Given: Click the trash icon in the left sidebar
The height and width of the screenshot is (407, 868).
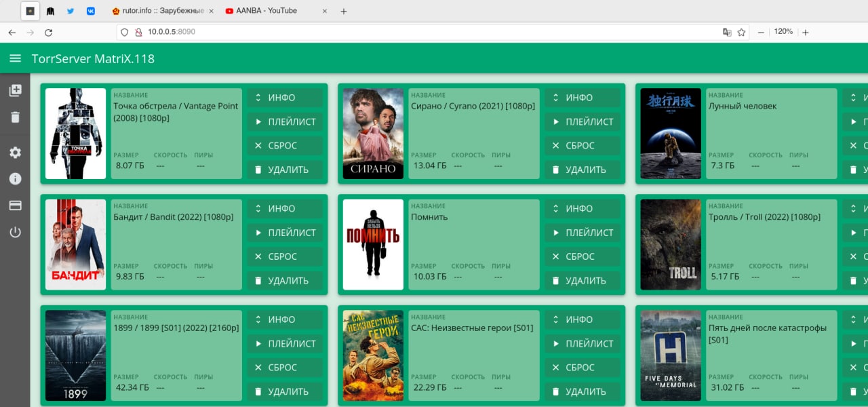Looking at the screenshot, I should 15,117.
